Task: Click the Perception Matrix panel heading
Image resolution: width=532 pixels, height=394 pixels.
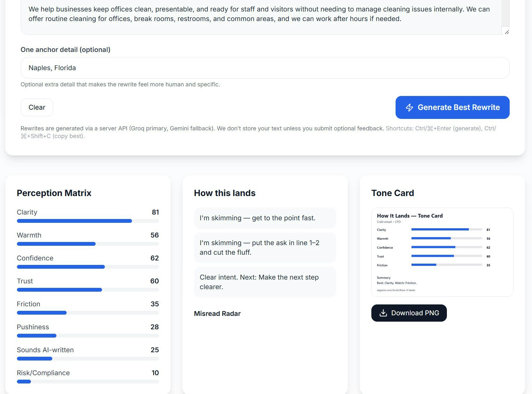Action: [54, 193]
